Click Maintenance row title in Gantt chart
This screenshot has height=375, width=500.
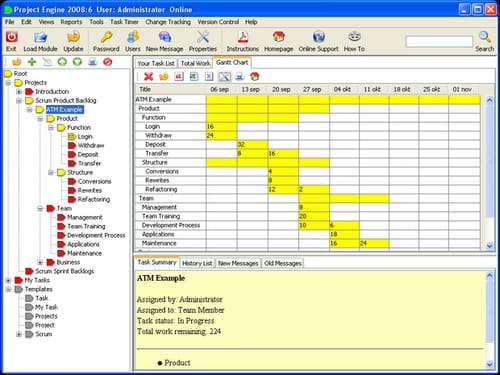(x=159, y=243)
